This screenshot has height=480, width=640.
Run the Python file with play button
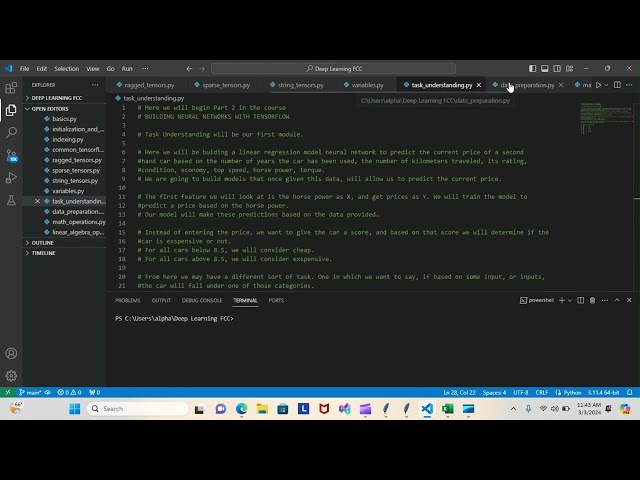pos(598,85)
